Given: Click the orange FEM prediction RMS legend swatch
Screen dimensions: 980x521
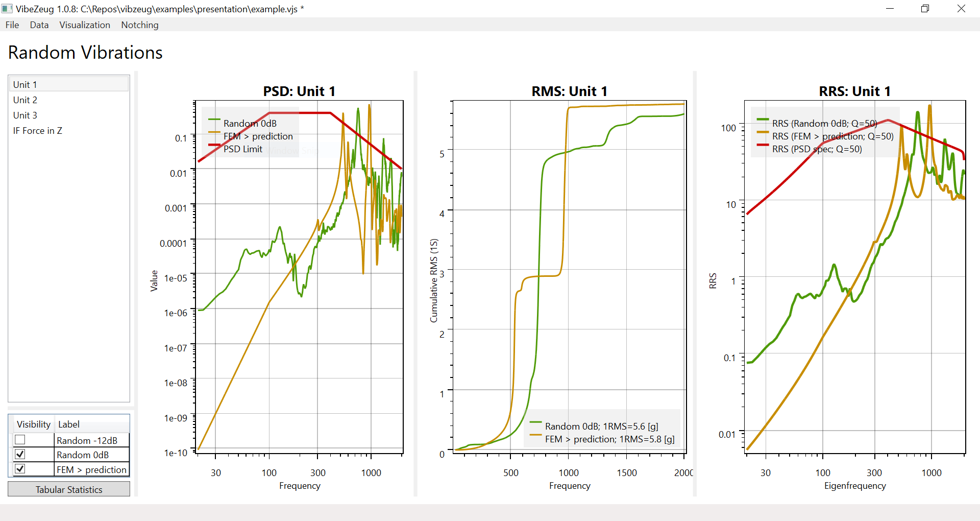Looking at the screenshot, I should (x=535, y=435).
